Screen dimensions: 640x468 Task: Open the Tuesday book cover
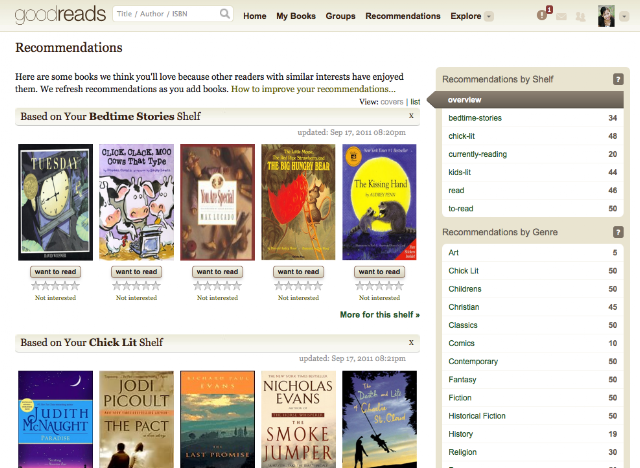coord(56,202)
